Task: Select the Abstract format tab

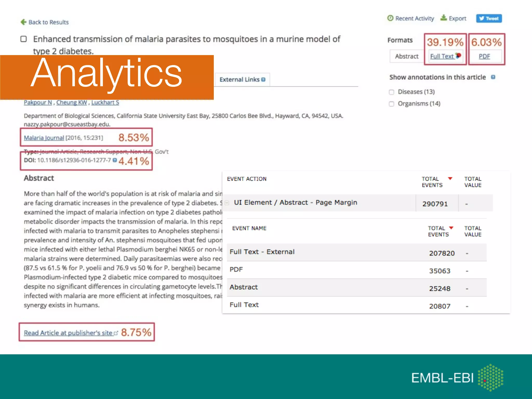Action: pos(407,56)
